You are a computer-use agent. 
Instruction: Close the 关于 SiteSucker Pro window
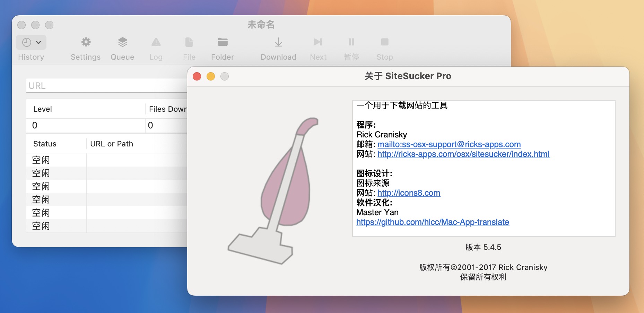[197, 76]
